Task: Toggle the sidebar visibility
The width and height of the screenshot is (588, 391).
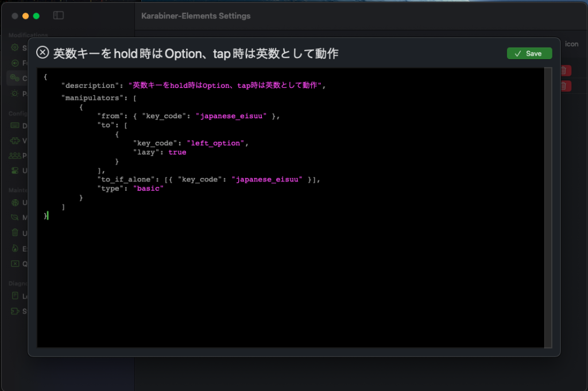Action: 58,16
